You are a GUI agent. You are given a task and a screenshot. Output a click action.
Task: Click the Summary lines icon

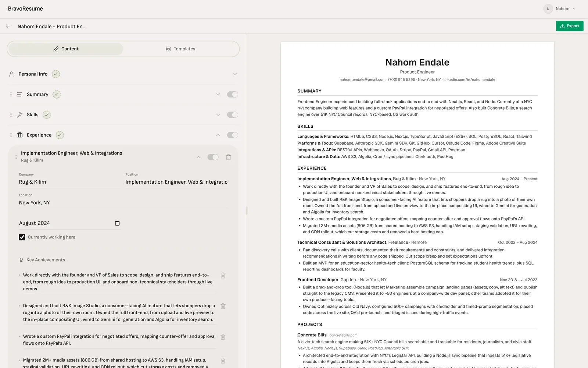click(x=19, y=95)
